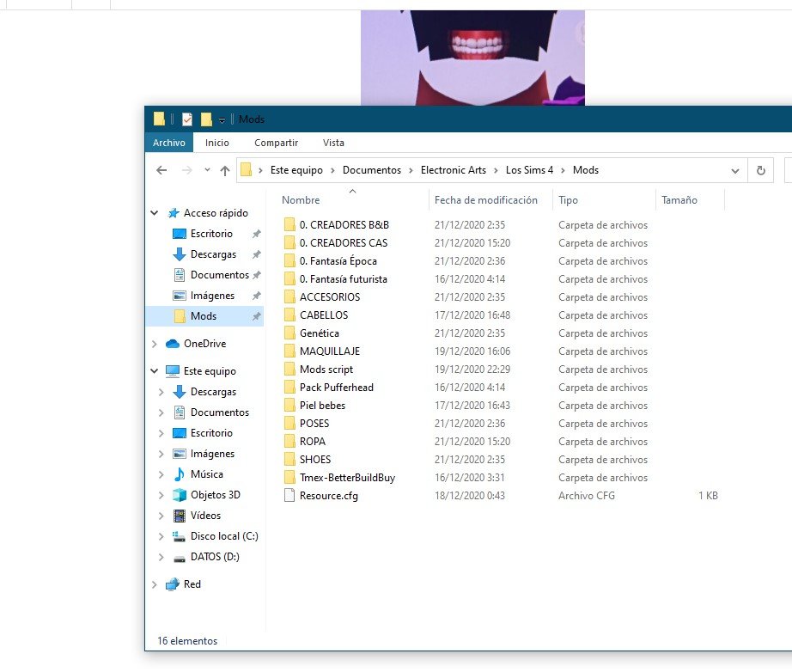Open the Archivo ribbon tab
792x672 pixels.
(169, 143)
